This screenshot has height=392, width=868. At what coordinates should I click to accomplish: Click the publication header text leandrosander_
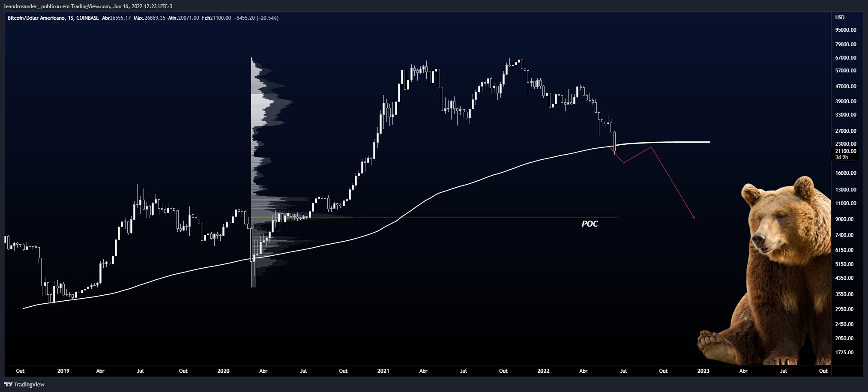tap(21, 6)
